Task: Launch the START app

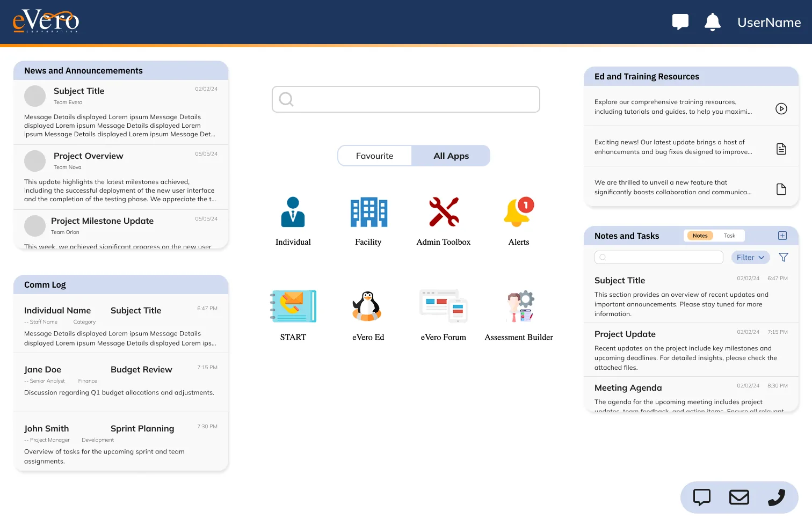Action: pos(293,316)
